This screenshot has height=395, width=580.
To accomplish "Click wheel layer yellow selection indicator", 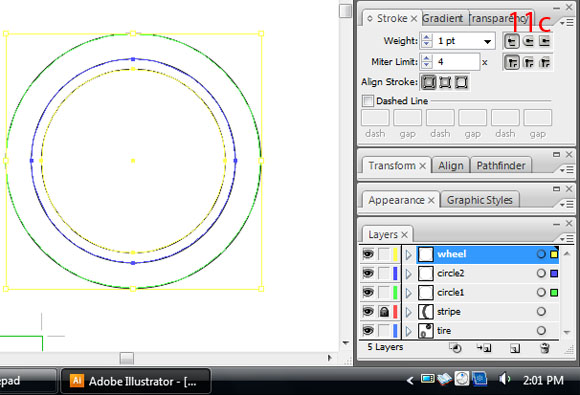I will coord(554,254).
